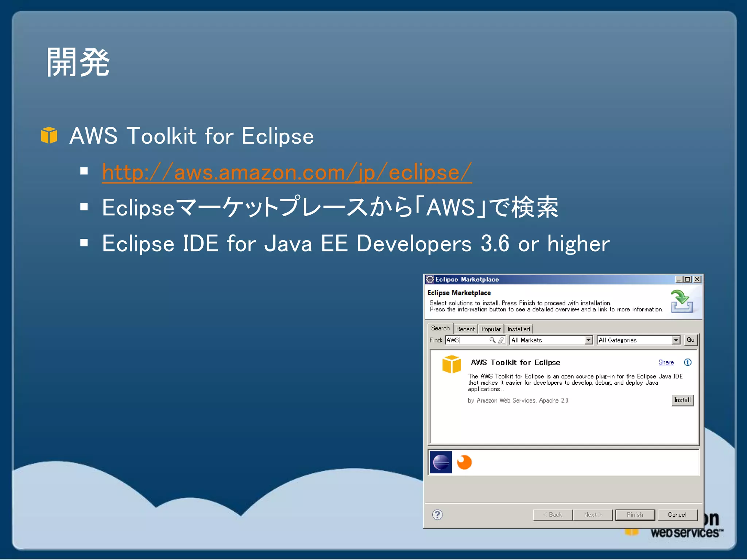
Task: Click the Back button
Action: (x=553, y=515)
